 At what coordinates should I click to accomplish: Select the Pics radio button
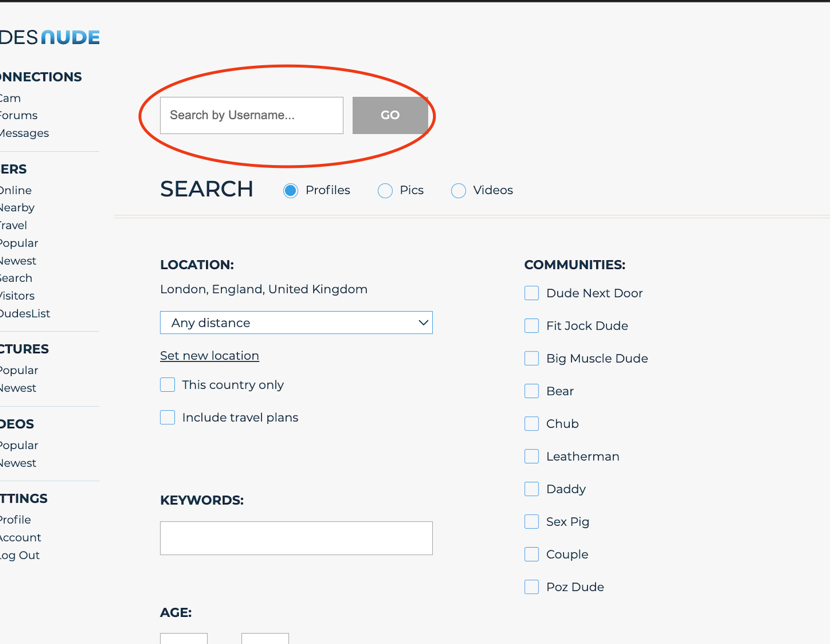385,190
